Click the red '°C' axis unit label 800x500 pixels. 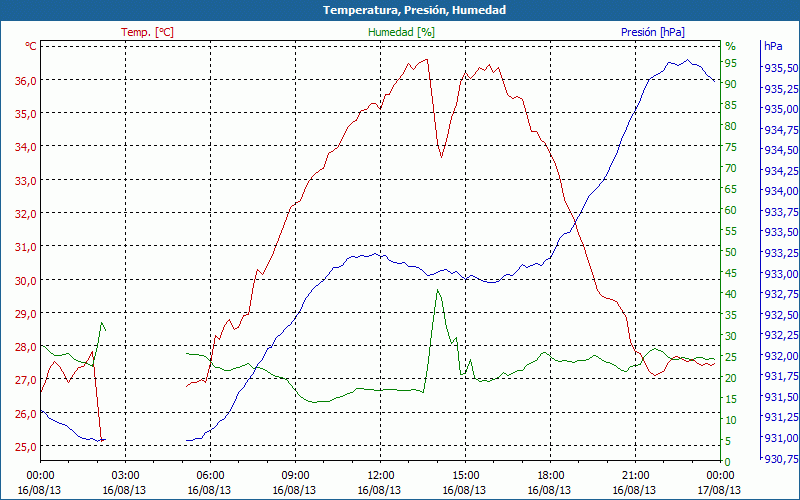31,46
